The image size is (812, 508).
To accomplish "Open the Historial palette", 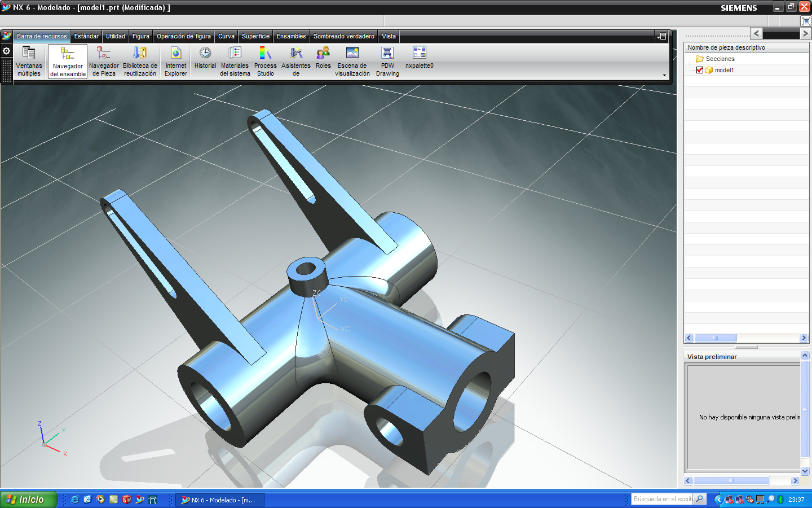I will 205,58.
